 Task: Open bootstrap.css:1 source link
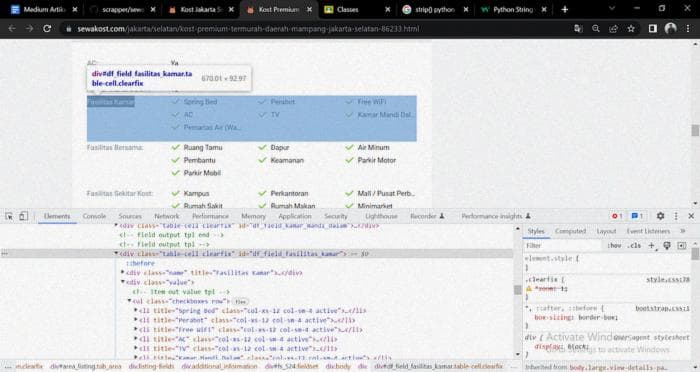coord(662,308)
